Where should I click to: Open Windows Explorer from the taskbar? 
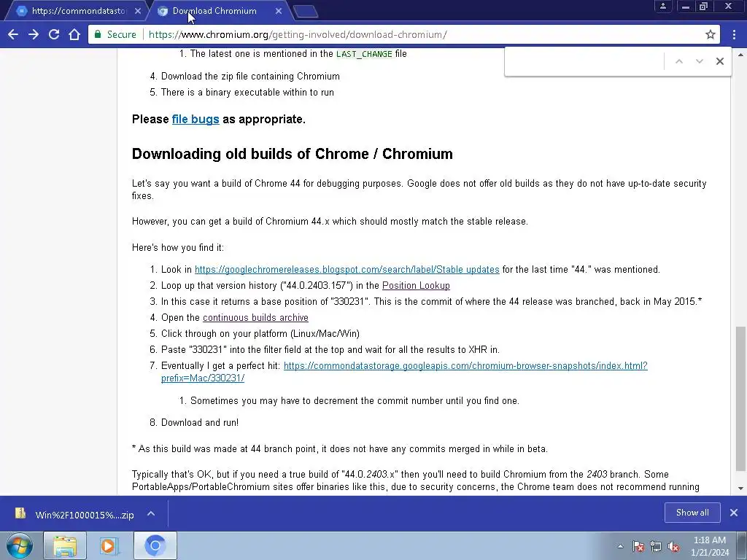(x=65, y=545)
